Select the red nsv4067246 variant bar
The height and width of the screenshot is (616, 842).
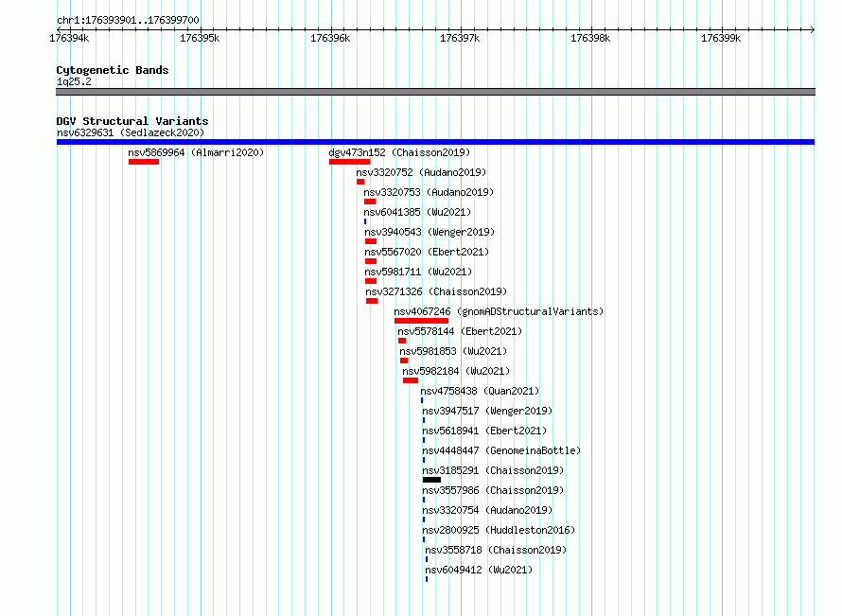[422, 321]
